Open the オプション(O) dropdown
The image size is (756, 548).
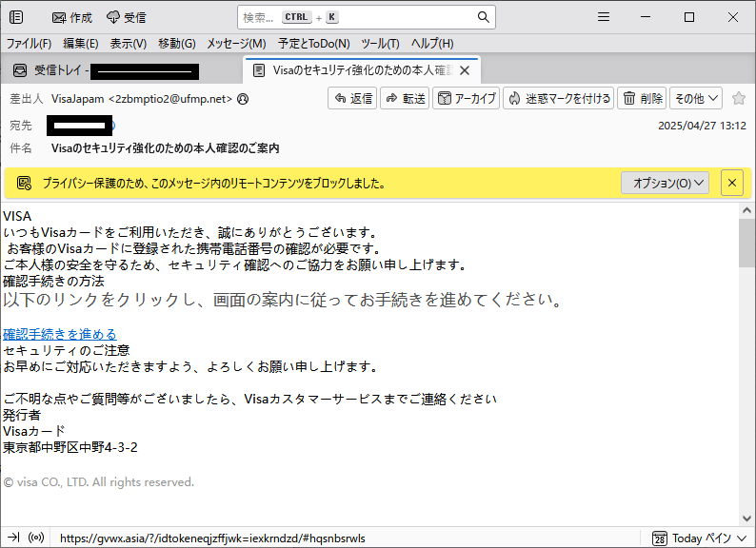[x=665, y=184]
